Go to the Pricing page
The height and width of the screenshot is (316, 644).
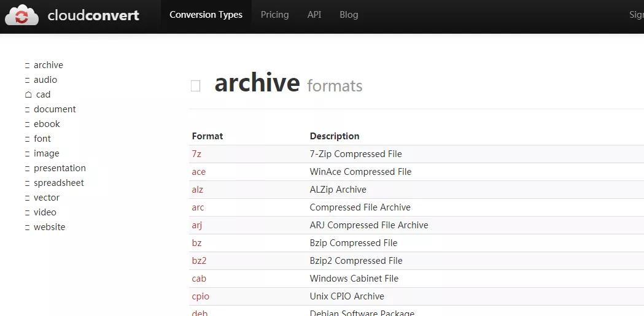[x=274, y=15]
